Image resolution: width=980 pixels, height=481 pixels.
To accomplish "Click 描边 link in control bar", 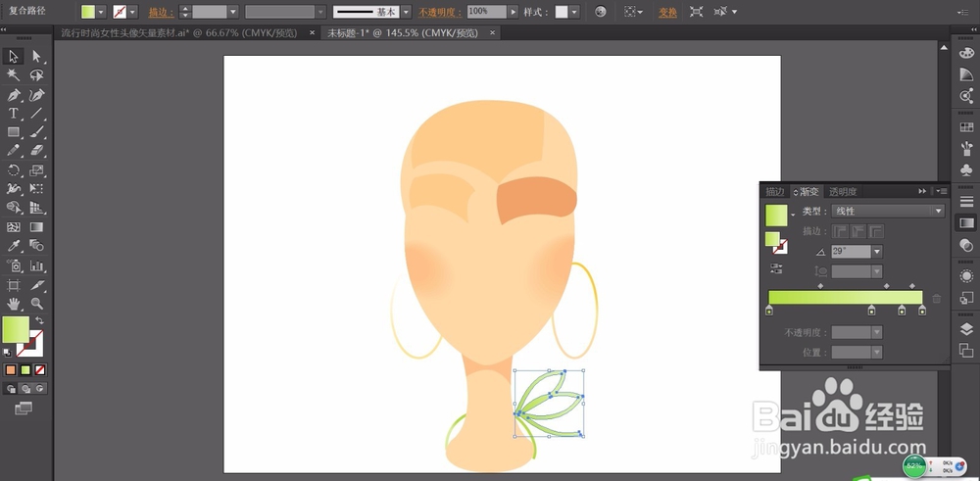I will click(162, 12).
